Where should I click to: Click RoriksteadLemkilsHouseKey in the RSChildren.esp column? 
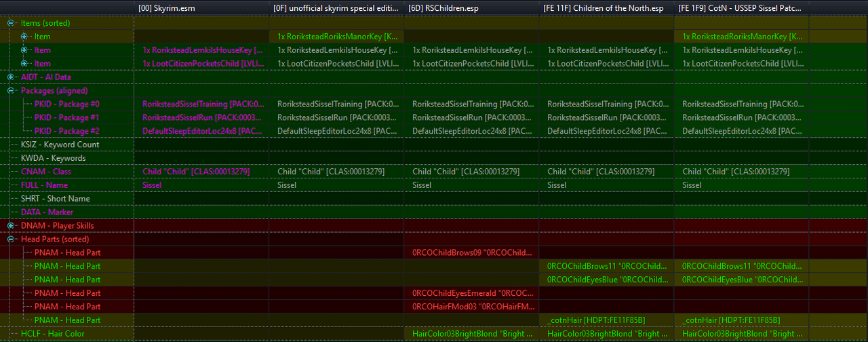[473, 50]
